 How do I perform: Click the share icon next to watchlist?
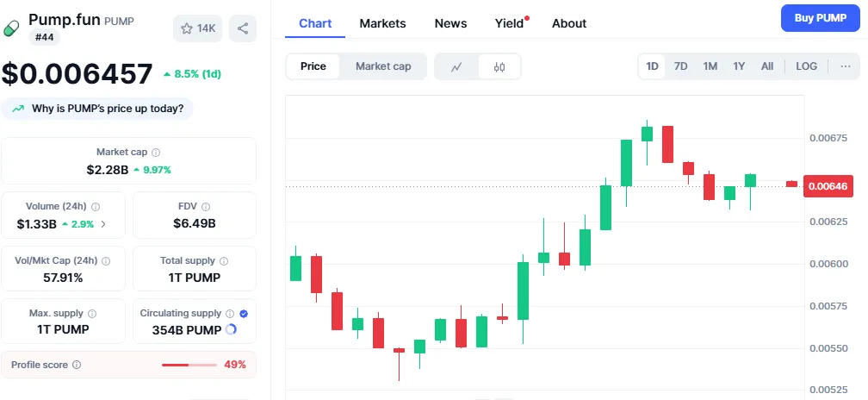click(243, 28)
